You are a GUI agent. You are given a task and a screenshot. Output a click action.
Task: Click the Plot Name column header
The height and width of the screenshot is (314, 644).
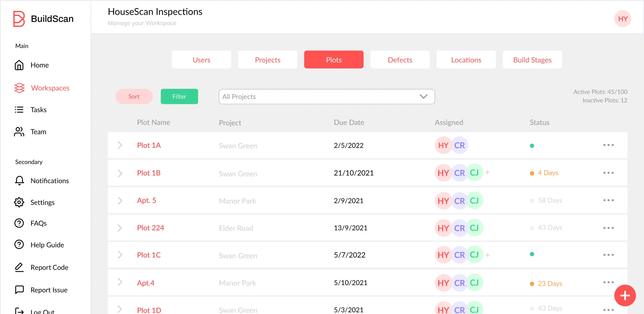tap(154, 123)
